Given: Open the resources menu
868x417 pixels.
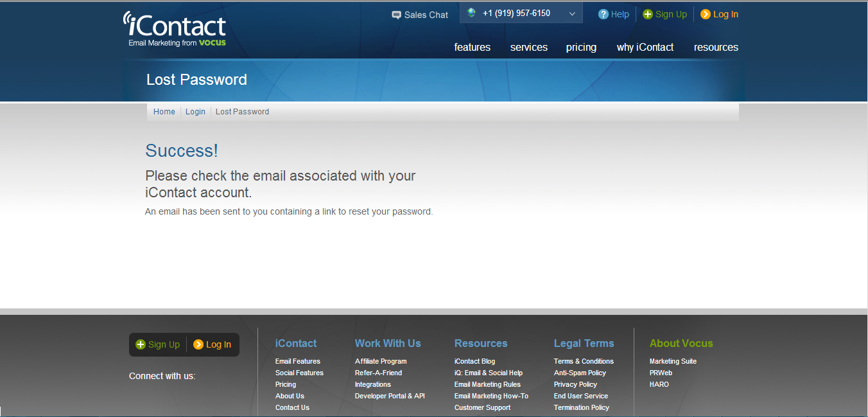Looking at the screenshot, I should (x=716, y=47).
